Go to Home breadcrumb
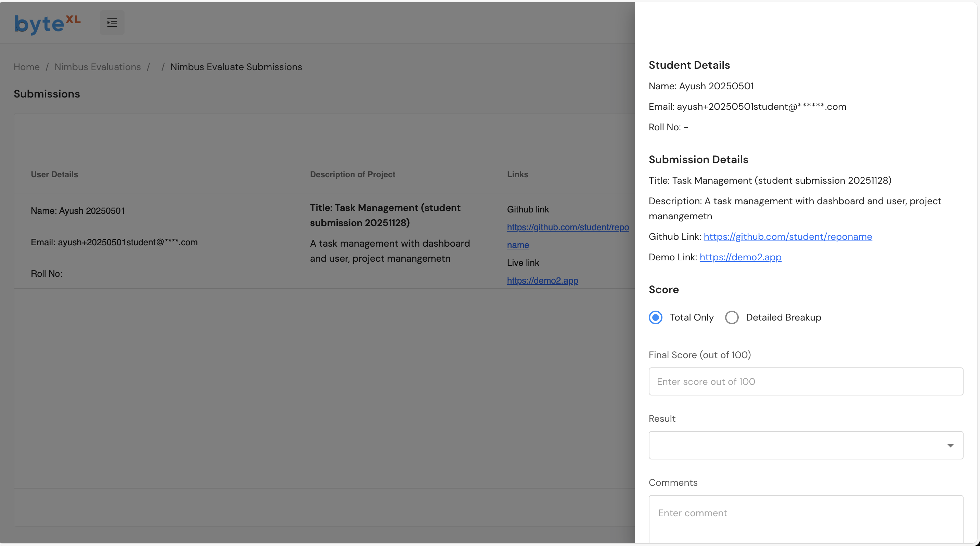980x546 pixels. coord(27,67)
